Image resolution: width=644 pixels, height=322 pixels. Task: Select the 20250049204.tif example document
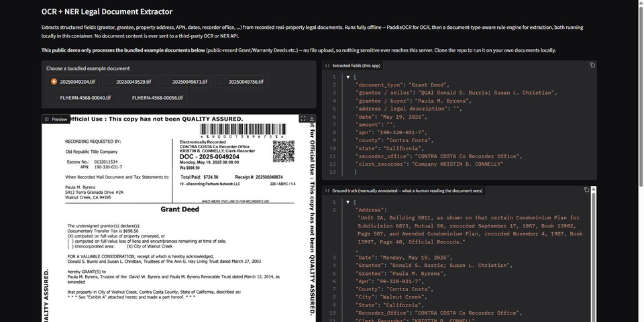point(72,82)
